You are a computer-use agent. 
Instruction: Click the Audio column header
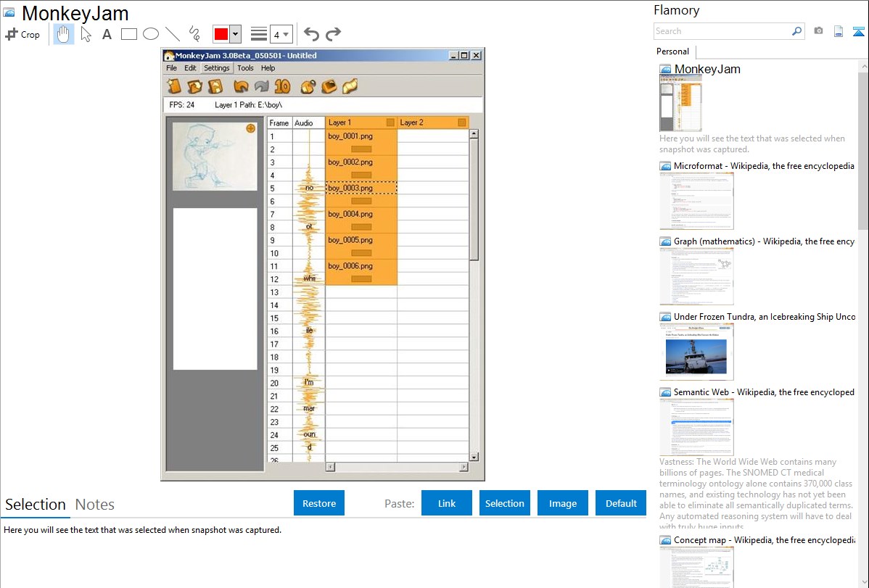pyautogui.click(x=309, y=123)
